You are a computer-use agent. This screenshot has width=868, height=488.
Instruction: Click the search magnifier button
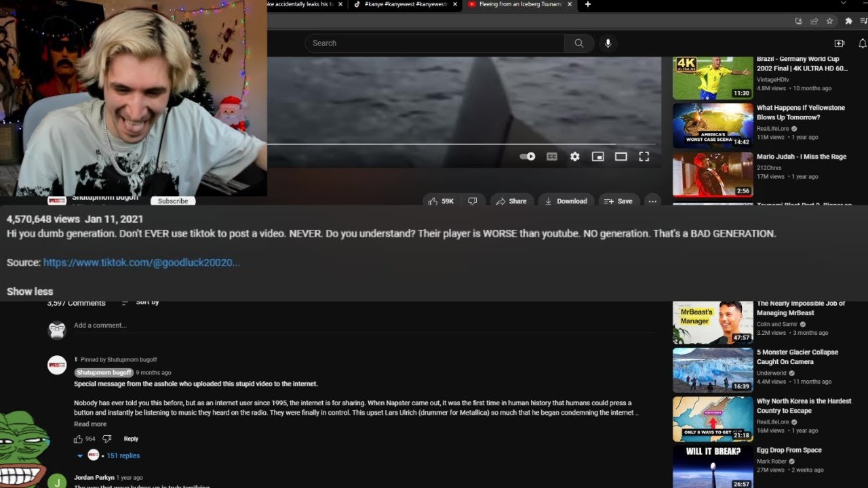pos(579,43)
